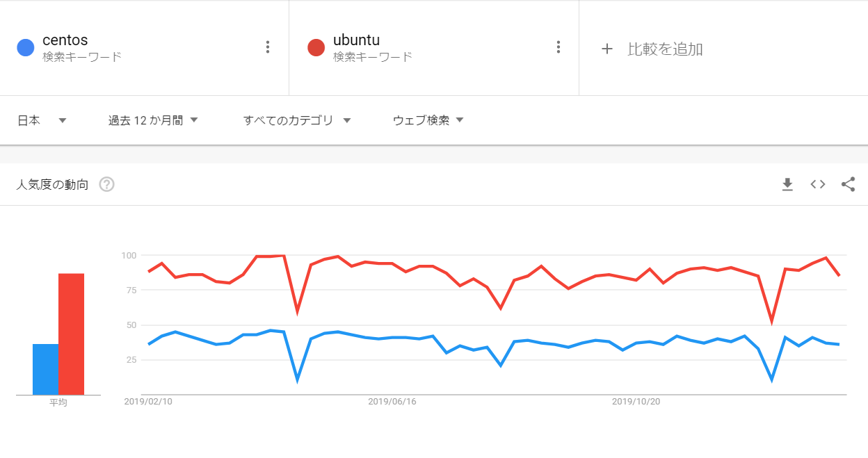The height and width of the screenshot is (458, 868).
Task: Open the centos term options menu
Action: (268, 47)
